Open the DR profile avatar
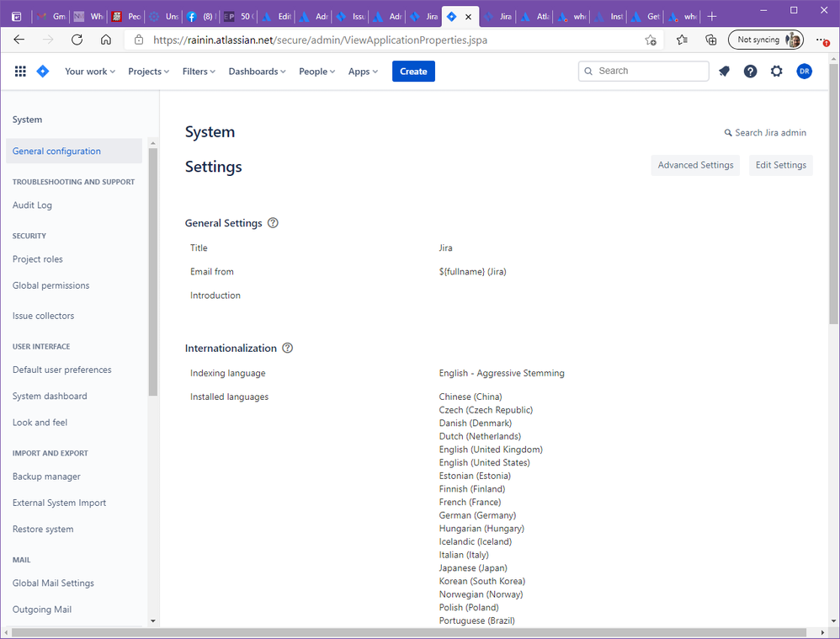Viewport: 840px width, 639px height. pyautogui.click(x=804, y=72)
